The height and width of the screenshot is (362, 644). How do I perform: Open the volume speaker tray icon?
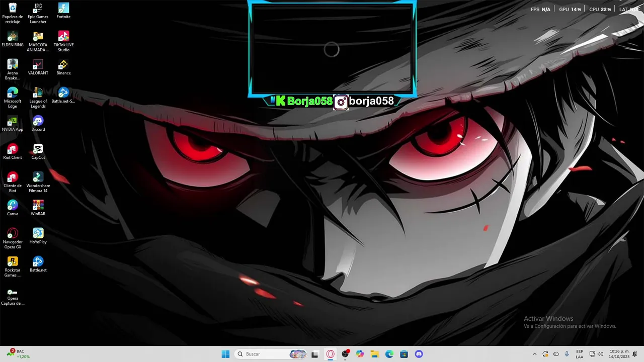[600, 354]
